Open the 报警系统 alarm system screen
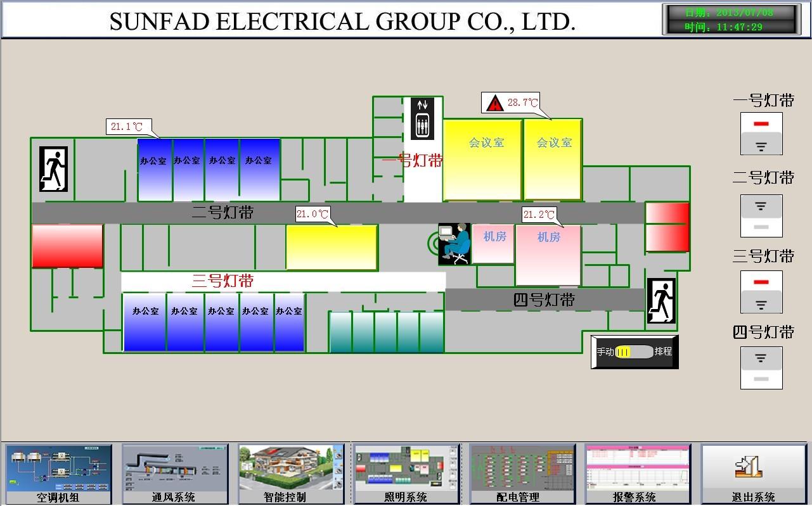Image resolution: width=812 pixels, height=506 pixels. click(638, 474)
